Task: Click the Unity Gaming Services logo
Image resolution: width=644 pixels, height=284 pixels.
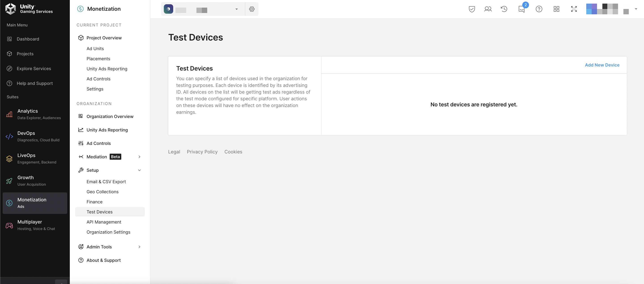Action: pos(29,9)
